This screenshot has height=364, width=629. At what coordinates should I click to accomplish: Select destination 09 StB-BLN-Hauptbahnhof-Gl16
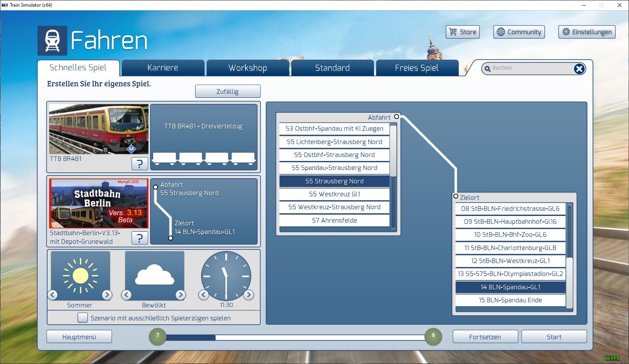tap(510, 221)
